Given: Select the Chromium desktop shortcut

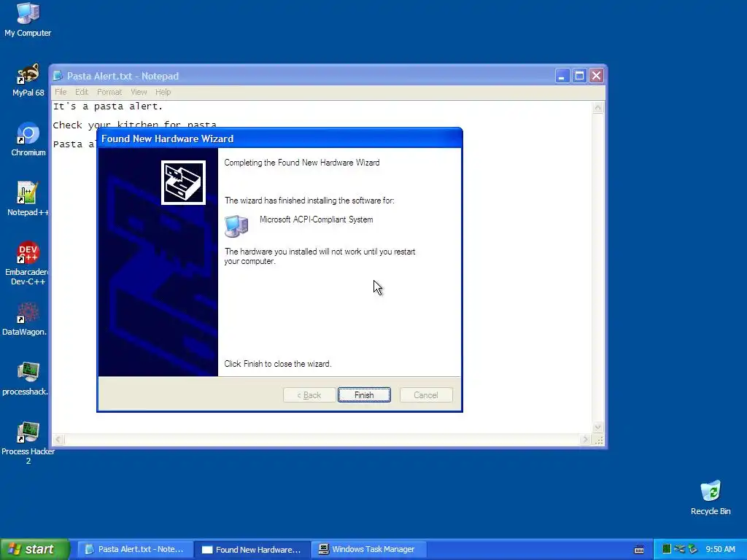Looking at the screenshot, I should [28, 139].
